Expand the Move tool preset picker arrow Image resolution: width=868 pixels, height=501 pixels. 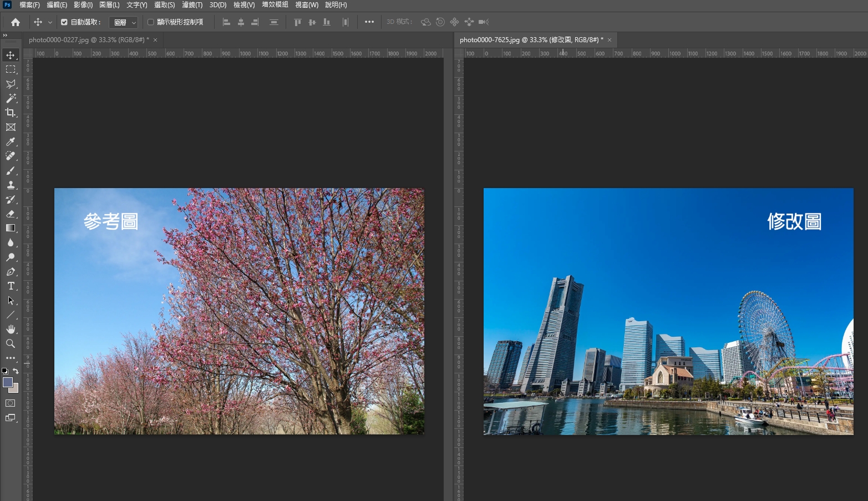pos(50,22)
